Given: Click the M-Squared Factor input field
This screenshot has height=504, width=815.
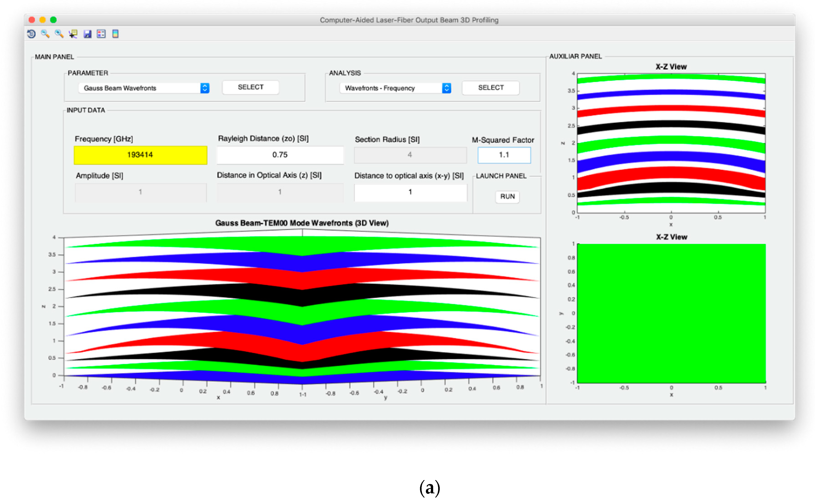Looking at the screenshot, I should tap(504, 155).
